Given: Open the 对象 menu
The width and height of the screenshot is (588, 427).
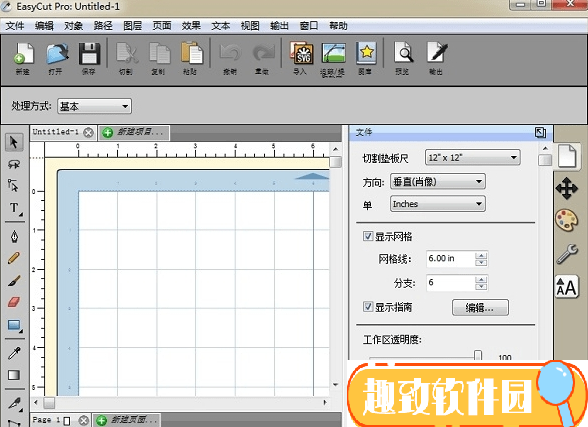Looking at the screenshot, I should click(x=74, y=25).
